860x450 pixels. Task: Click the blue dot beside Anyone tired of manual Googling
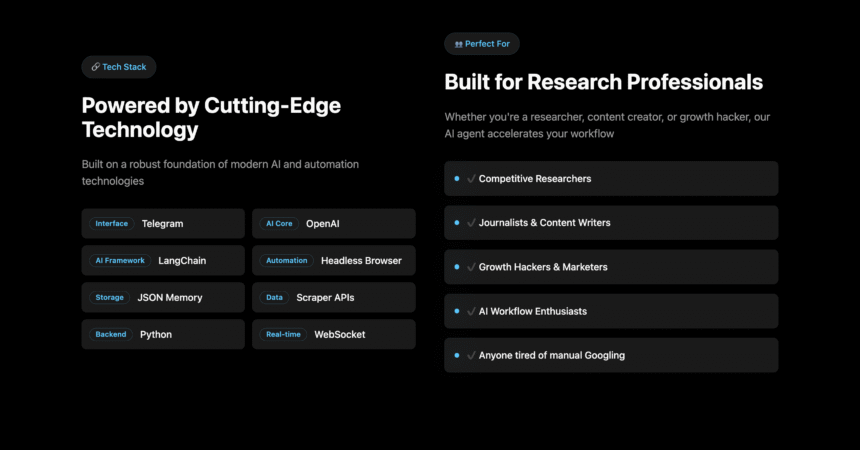click(x=457, y=355)
